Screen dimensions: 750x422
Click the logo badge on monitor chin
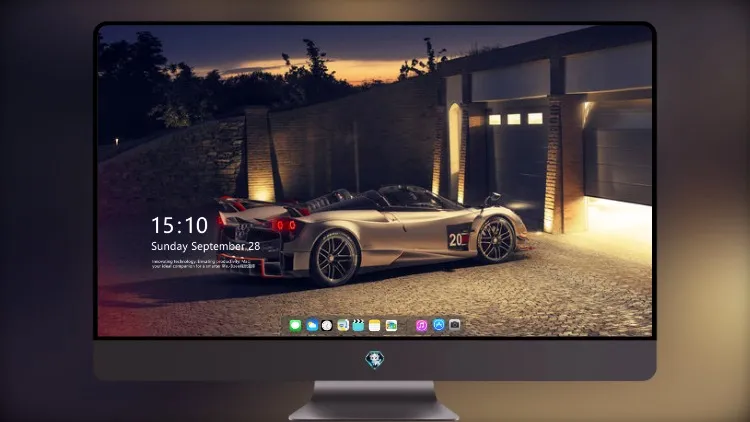pos(375,360)
